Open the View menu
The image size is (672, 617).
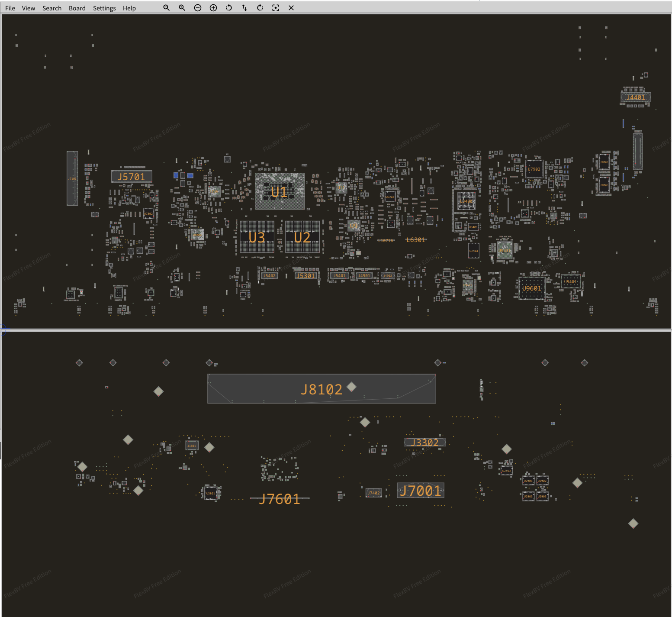click(29, 8)
